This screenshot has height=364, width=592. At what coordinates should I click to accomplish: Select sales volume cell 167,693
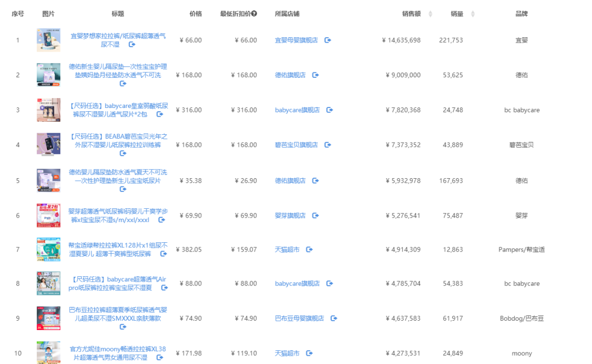click(x=451, y=180)
